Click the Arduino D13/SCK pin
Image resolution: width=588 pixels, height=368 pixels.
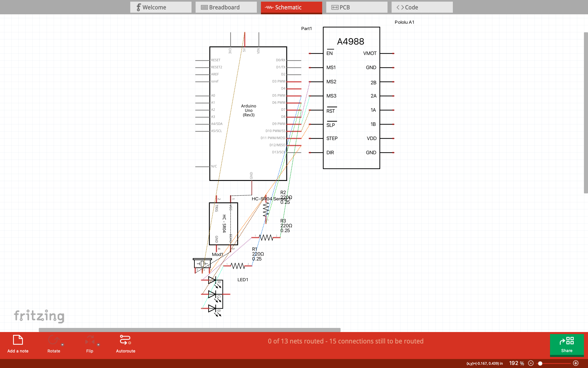294,153
